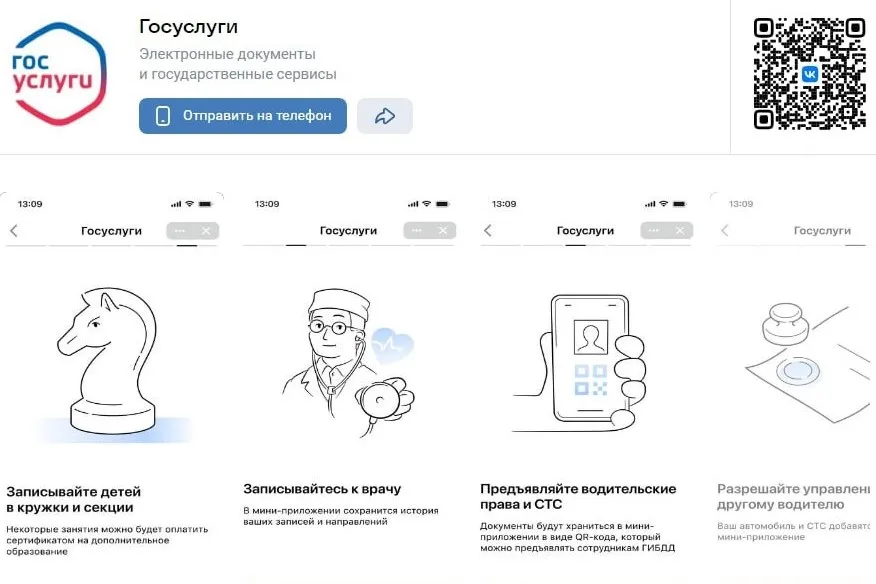Click the VK QR code
876x584 pixels.
809,73
